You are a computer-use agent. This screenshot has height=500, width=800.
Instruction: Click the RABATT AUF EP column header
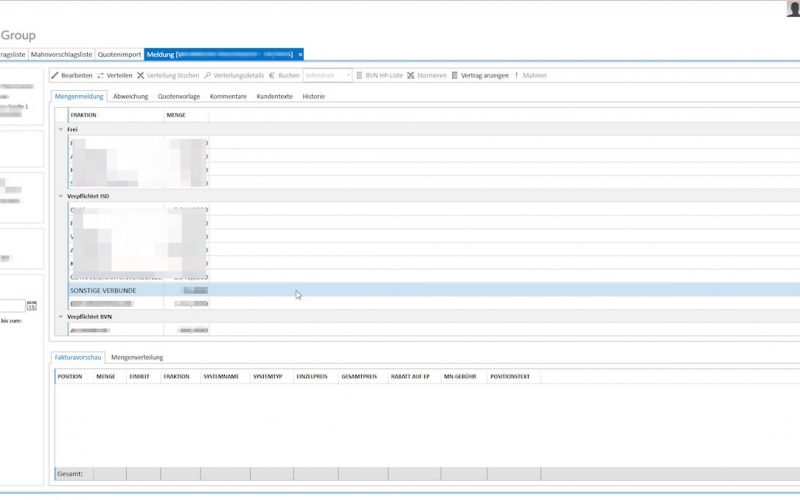click(414, 376)
